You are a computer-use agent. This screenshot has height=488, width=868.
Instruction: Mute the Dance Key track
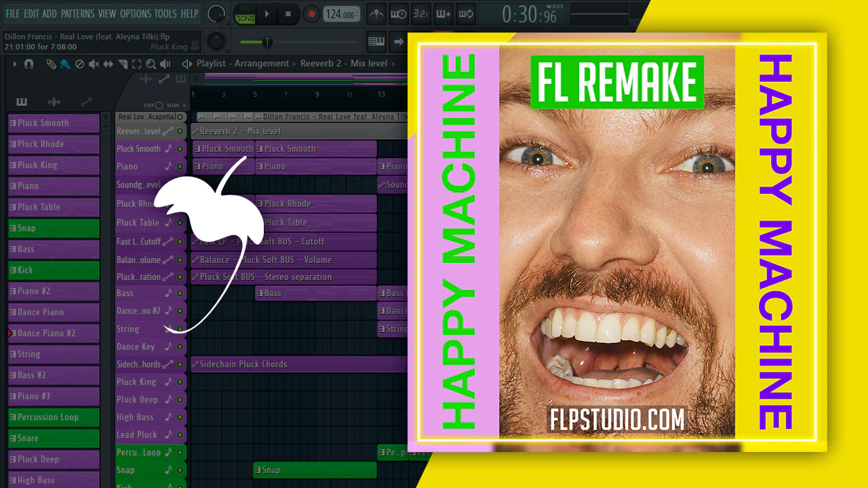(x=180, y=347)
